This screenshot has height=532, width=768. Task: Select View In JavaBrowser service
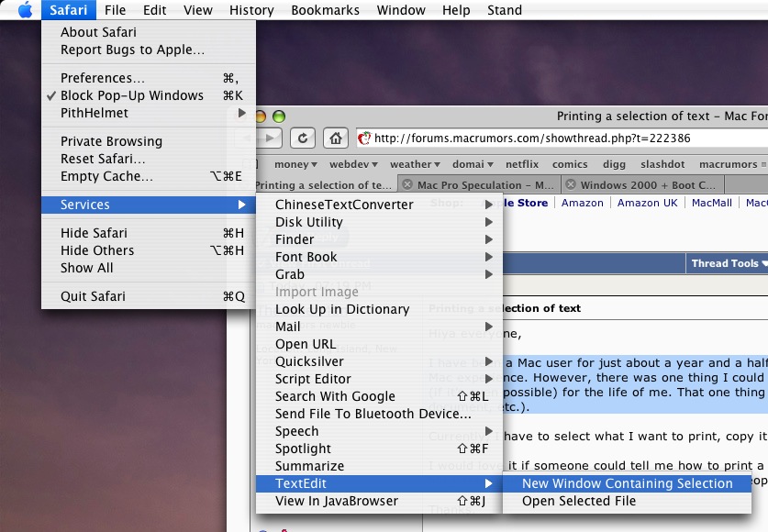point(380,501)
